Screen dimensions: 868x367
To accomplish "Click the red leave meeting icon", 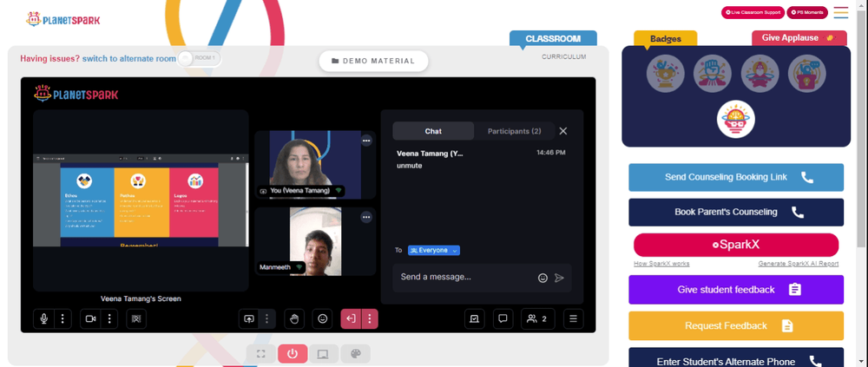I will [x=351, y=318].
